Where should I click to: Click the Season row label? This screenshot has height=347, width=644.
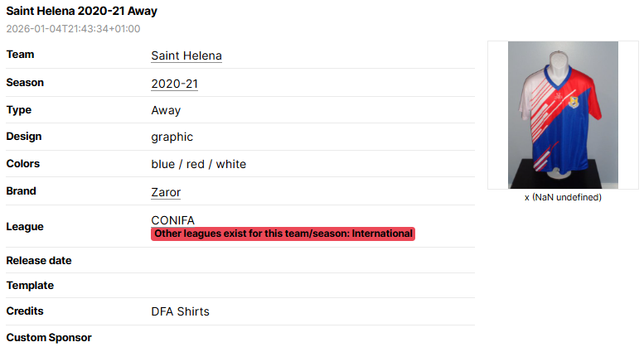(25, 83)
